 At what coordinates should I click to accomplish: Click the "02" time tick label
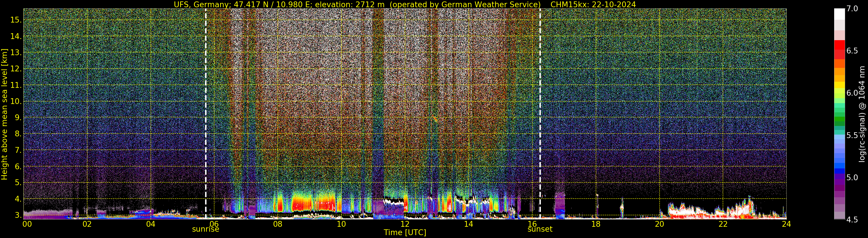pos(87,224)
